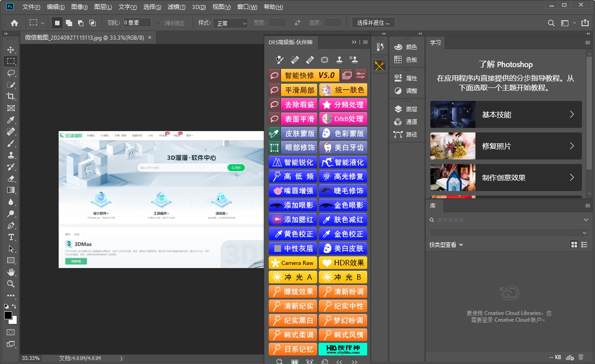Select the Hand tool
Viewport: 595px width, 364px height.
11,272
